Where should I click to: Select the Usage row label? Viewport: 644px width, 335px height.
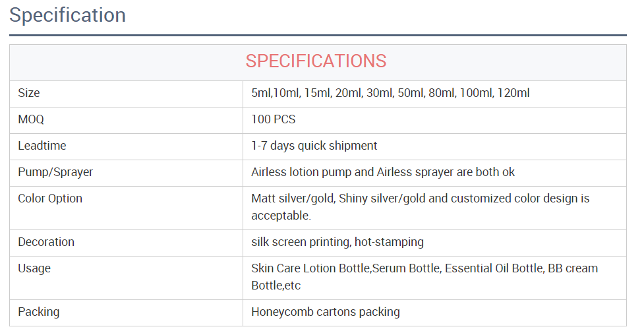(34, 268)
